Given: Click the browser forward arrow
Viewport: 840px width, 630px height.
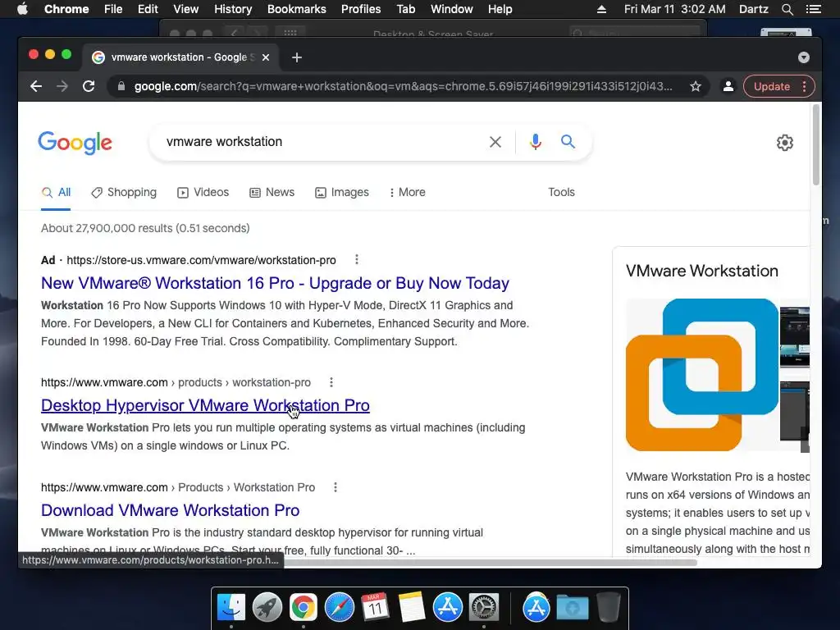Looking at the screenshot, I should [62, 86].
